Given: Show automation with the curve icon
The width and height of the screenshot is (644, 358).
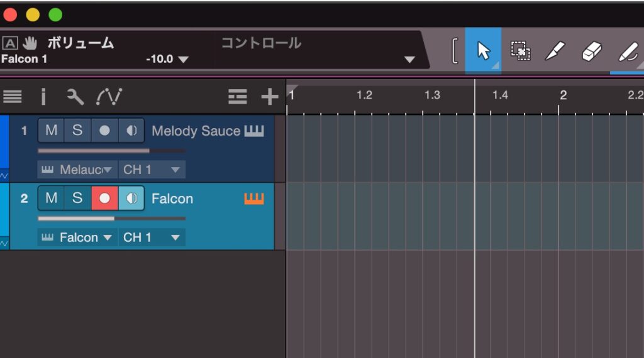Looking at the screenshot, I should [109, 96].
